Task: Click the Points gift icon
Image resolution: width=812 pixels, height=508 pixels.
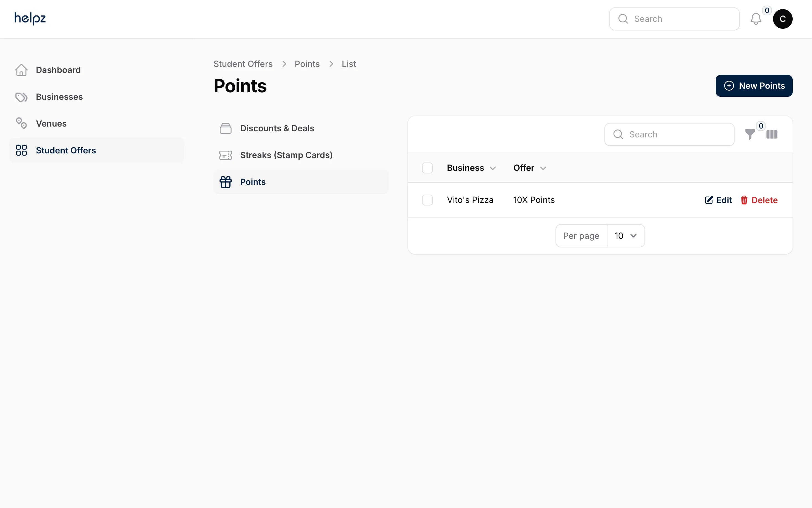Action: 226,182
